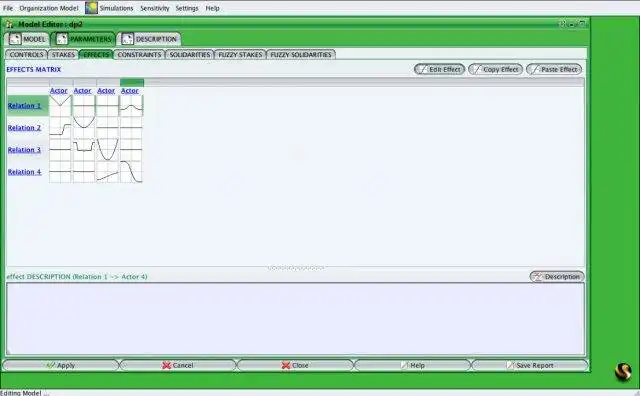Click the Apply button
Viewport: 640px width, 396px height.
[61, 365]
